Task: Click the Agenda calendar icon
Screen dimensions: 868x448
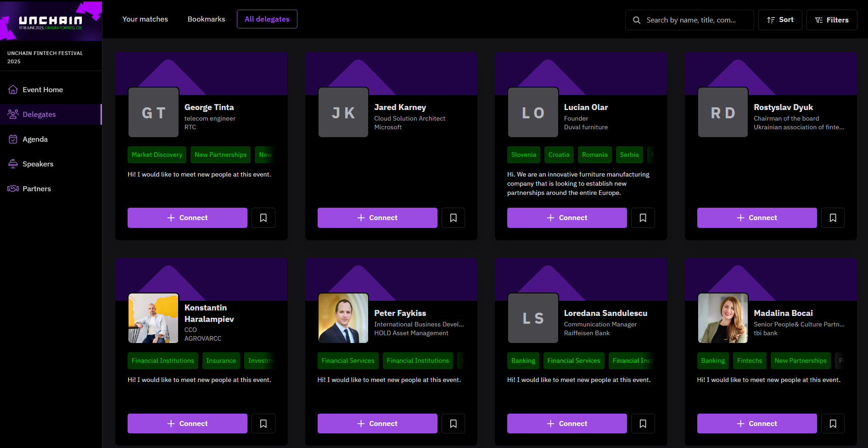Action: click(13, 139)
